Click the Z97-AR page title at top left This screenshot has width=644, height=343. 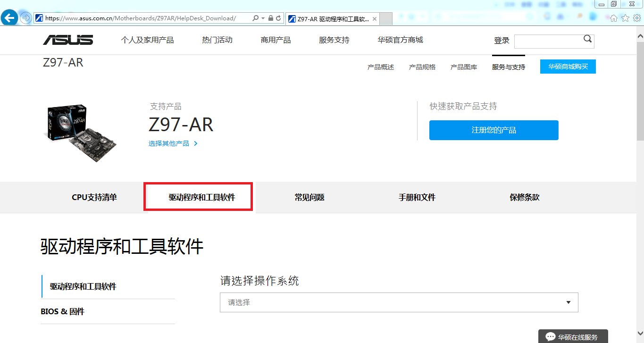coord(63,62)
